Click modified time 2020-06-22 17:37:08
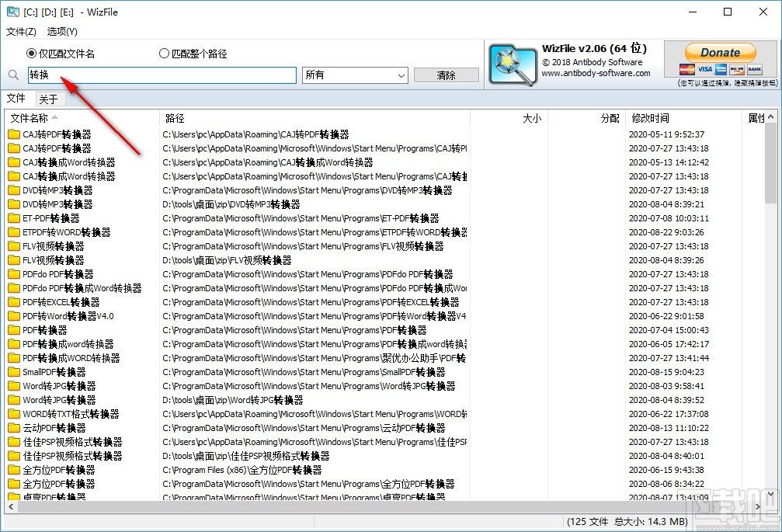Image resolution: width=782 pixels, height=532 pixels. click(669, 414)
